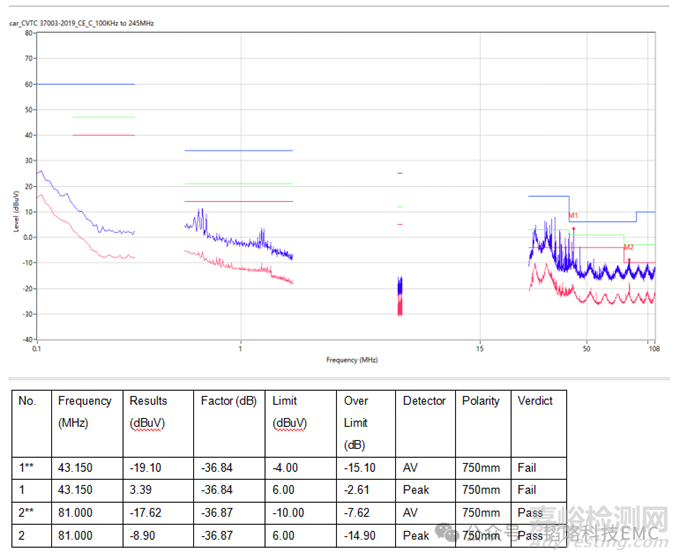Click the M1 marker on the chart
Screen dimensions: 680x560
pyautogui.click(x=574, y=216)
